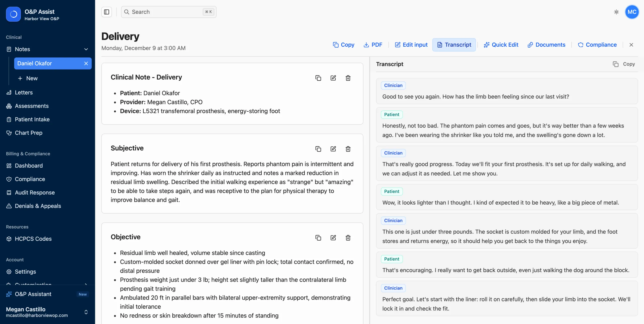Edit the Subjective section
This screenshot has height=324, width=644.
333,149
